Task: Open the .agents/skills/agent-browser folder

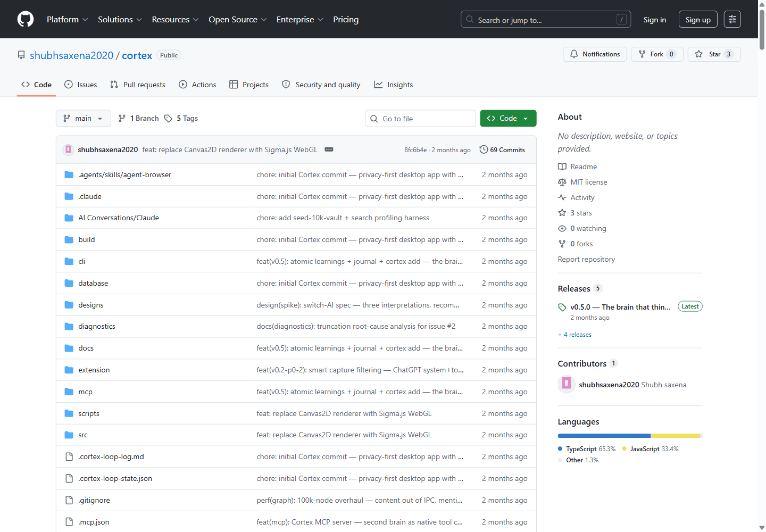Action: point(124,174)
